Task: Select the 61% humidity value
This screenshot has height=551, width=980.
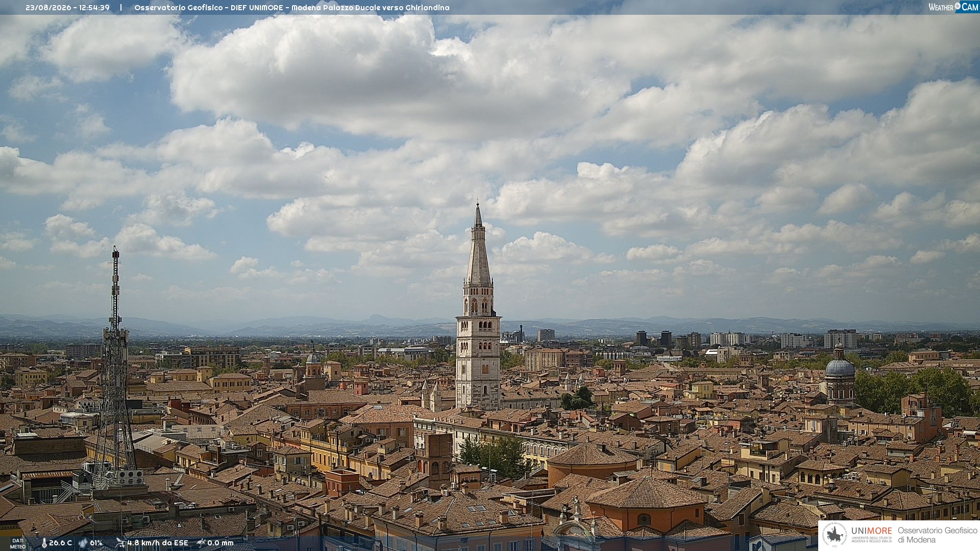Action: click(x=96, y=543)
